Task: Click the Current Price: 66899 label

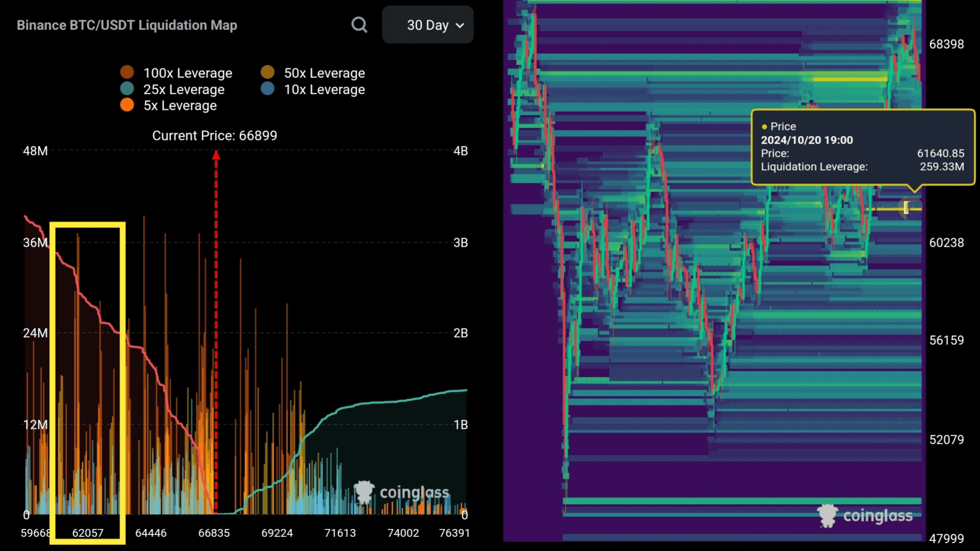Action: coord(215,135)
